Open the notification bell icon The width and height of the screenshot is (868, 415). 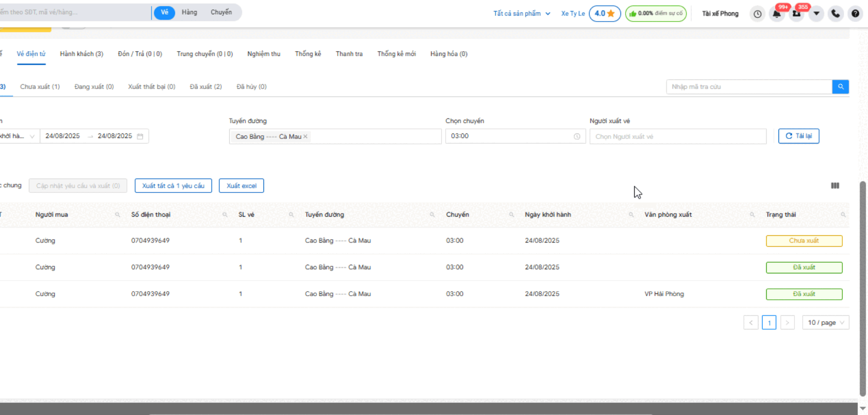tap(776, 14)
